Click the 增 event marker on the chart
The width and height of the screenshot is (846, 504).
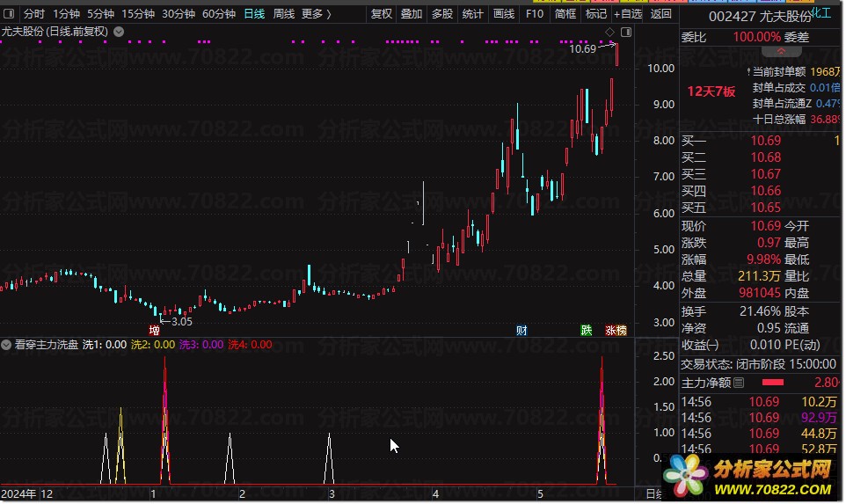154,330
